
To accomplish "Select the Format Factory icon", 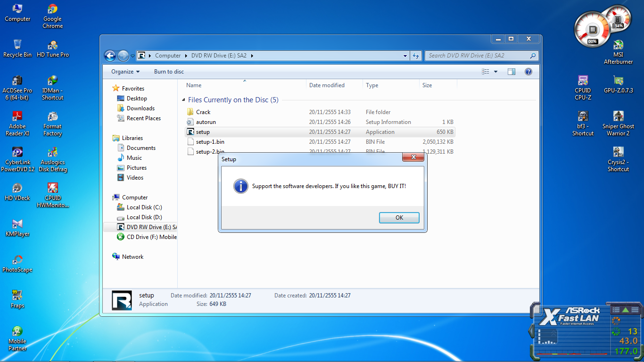I will click(53, 123).
